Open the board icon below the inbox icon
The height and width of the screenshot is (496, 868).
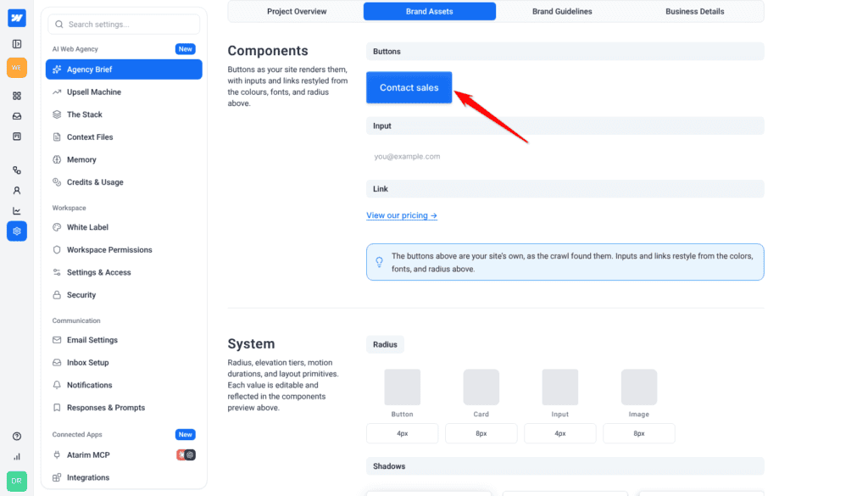pyautogui.click(x=17, y=137)
